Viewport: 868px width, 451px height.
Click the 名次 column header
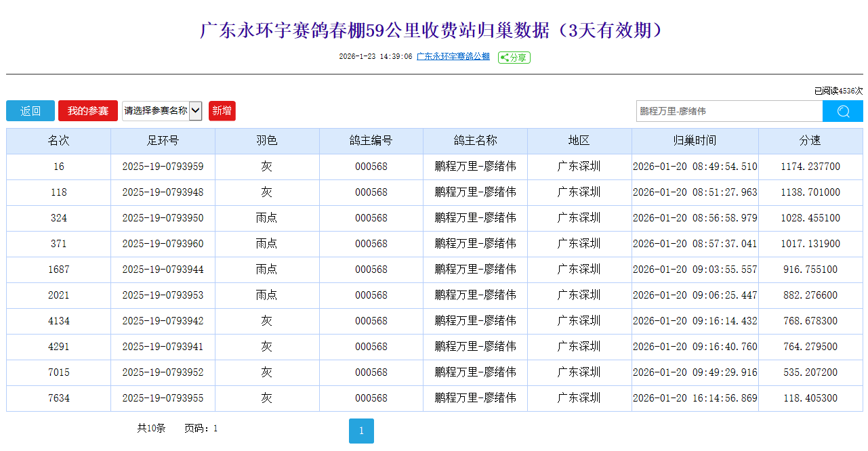click(59, 141)
